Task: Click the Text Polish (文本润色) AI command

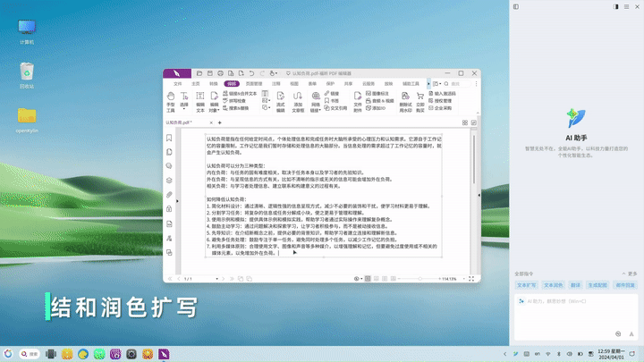Action: 553,285
